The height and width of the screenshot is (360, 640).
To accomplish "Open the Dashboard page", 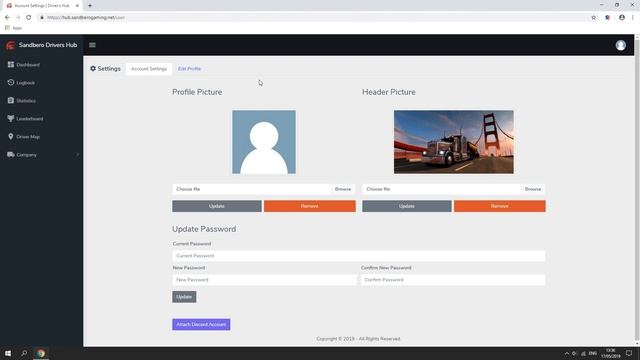I will click(28, 65).
